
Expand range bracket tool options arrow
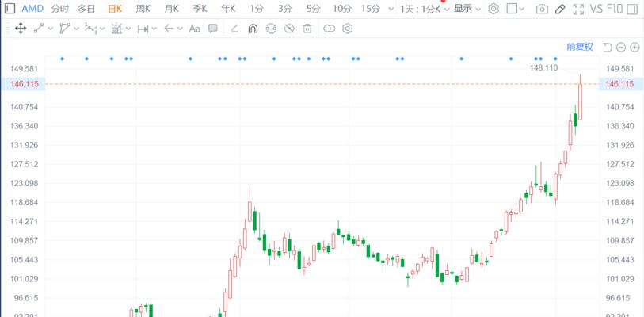coord(154,29)
